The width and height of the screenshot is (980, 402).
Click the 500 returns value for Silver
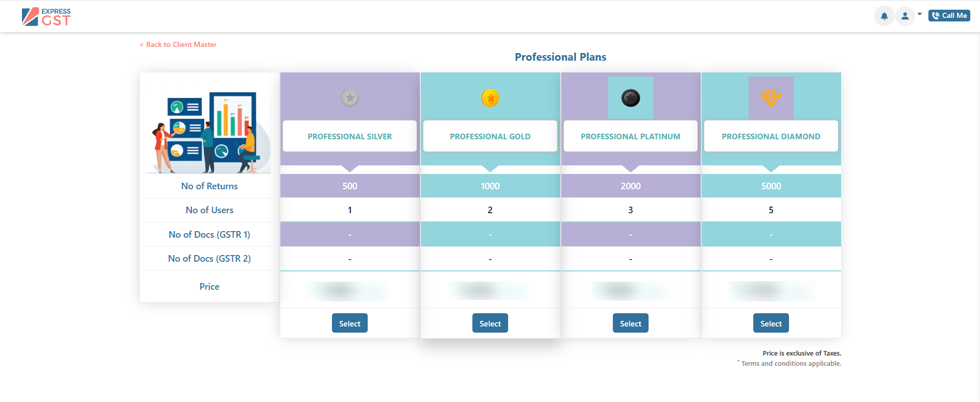tap(350, 186)
